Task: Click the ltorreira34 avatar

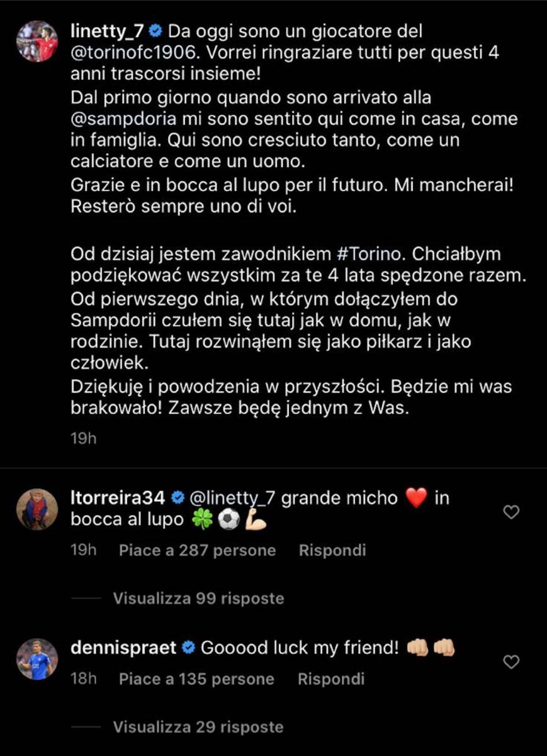Action: coord(37,509)
